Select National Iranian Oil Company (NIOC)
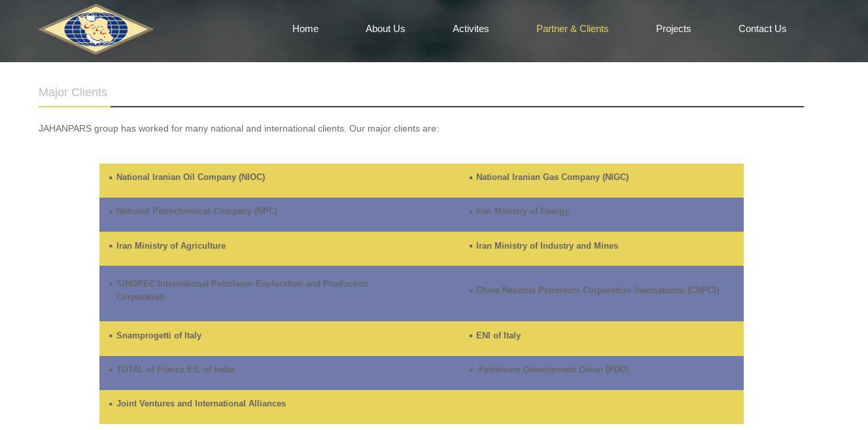The height and width of the screenshot is (430, 868). [190, 177]
